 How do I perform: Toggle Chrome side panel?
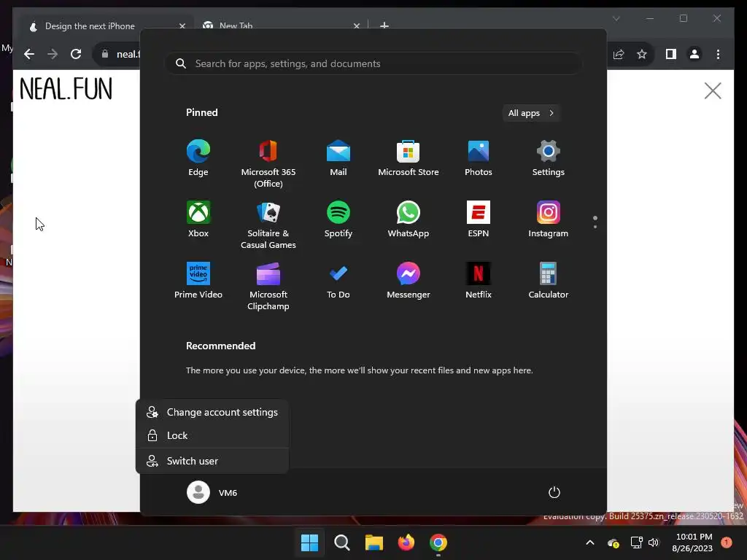click(671, 54)
